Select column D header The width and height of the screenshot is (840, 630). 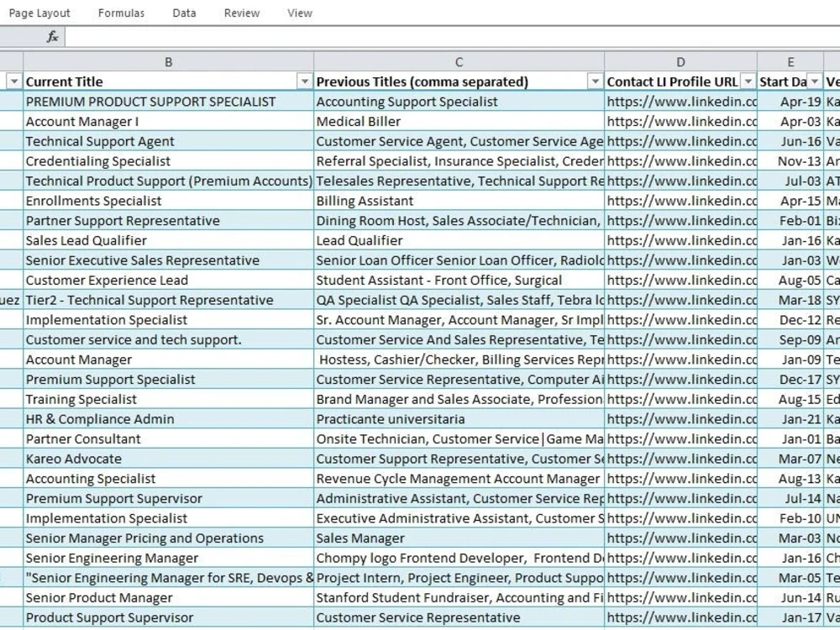681,62
